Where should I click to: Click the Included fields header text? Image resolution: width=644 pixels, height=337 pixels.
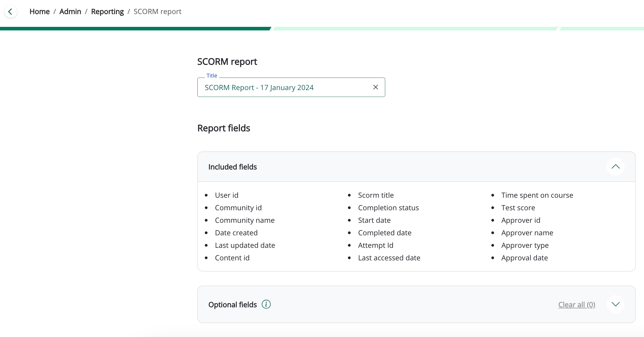(x=232, y=167)
